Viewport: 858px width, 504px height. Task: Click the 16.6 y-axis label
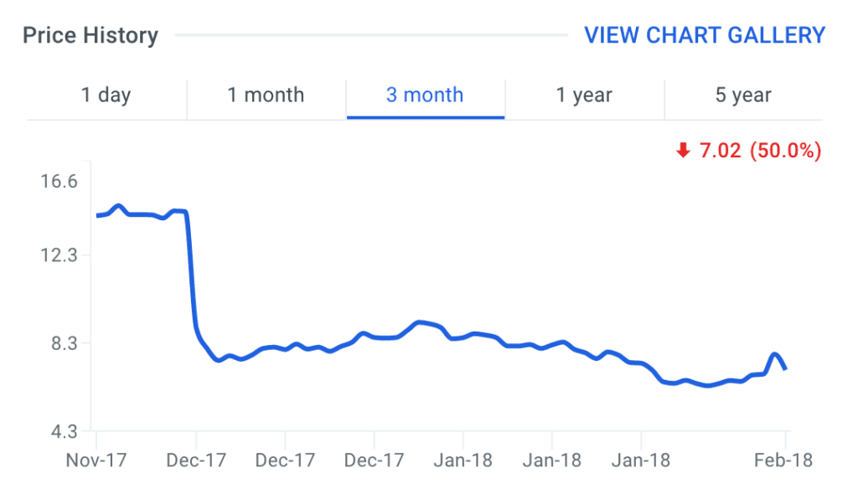(59, 181)
